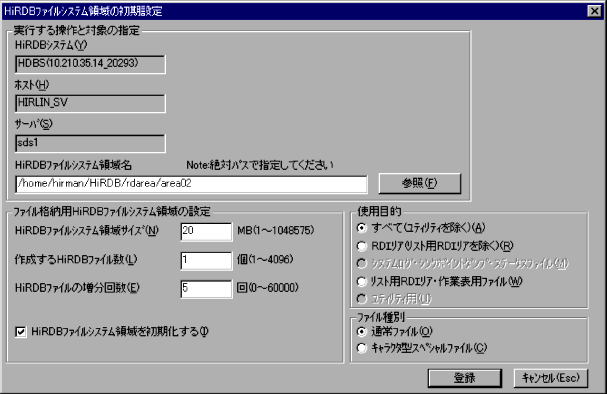Click the HiRDBファイルシステム領域サイズ(N) label
The width and height of the screenshot is (607, 394).
(x=87, y=231)
